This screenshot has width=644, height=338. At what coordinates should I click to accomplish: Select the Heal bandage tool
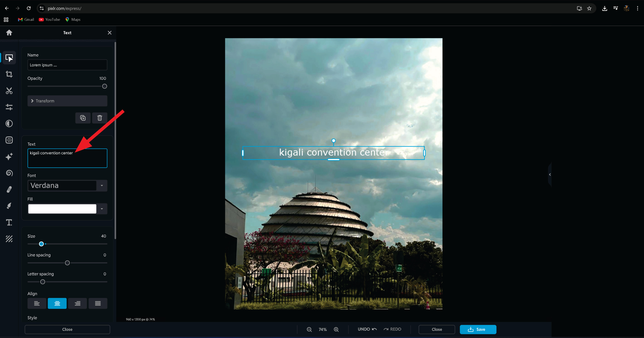point(9,189)
